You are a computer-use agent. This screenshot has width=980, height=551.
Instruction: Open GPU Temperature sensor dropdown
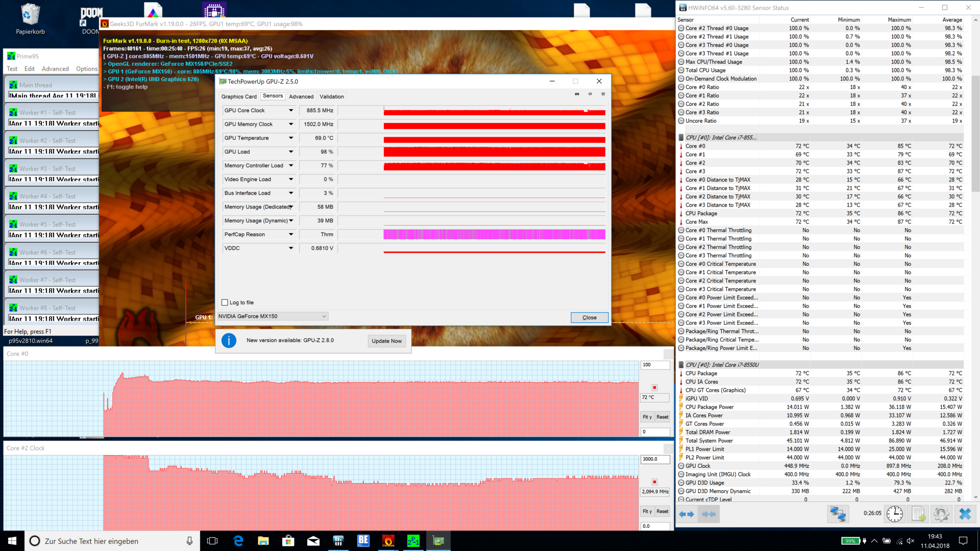[291, 138]
